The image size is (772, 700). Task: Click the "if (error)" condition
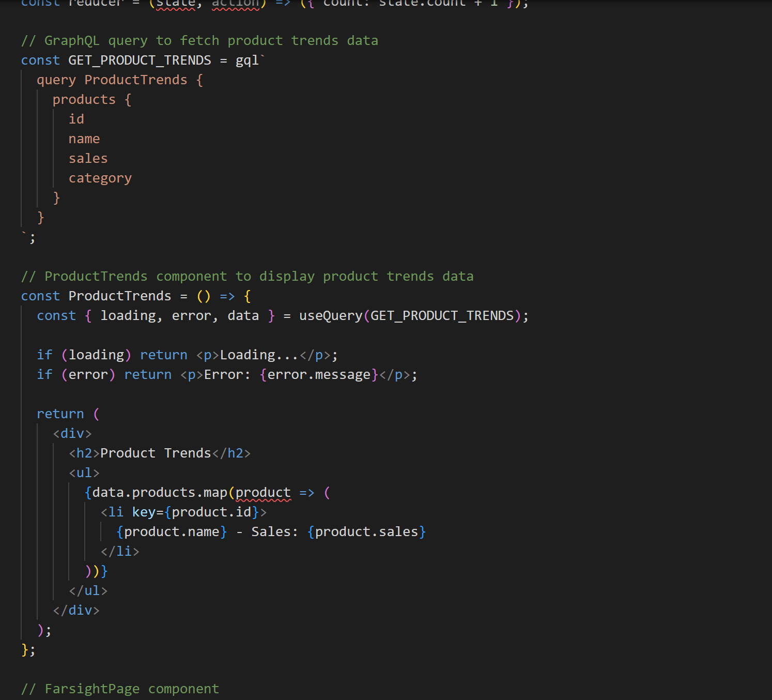[x=76, y=375]
